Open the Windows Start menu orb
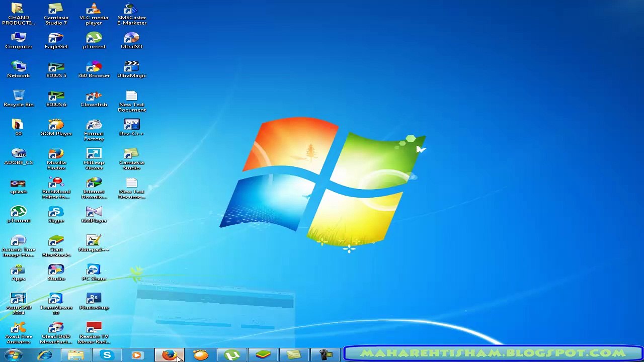Image resolution: width=644 pixels, height=362 pixels. (x=14, y=355)
